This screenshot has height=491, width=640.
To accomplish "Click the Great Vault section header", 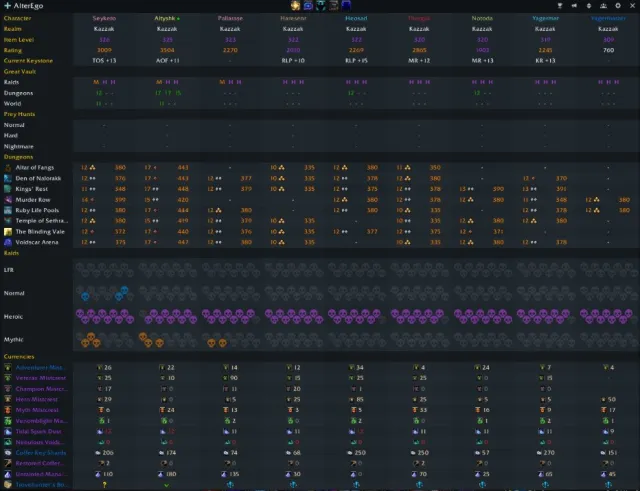I will click(20, 71).
